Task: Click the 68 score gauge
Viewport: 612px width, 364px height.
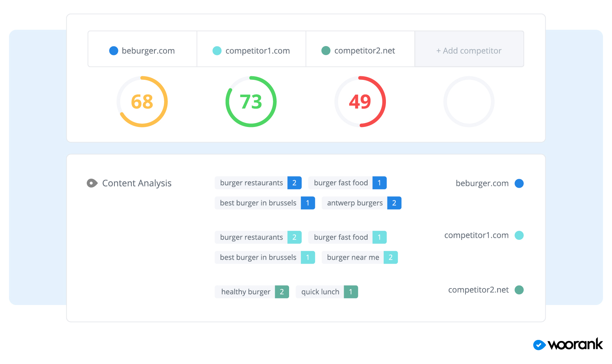Action: coord(142,102)
